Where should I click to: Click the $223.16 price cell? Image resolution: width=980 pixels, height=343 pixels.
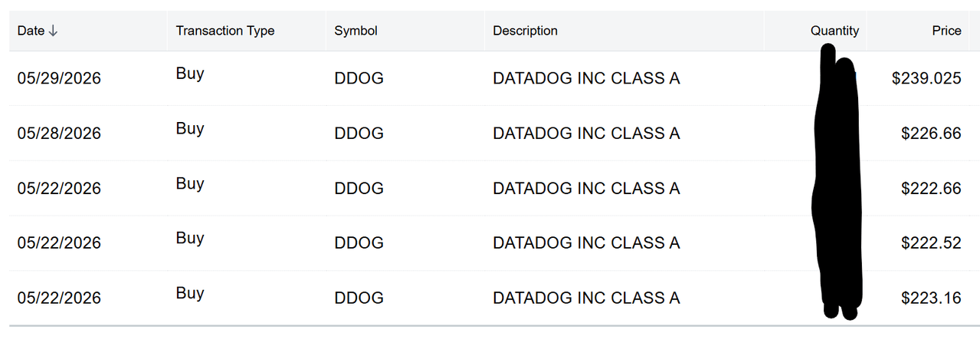point(931,298)
